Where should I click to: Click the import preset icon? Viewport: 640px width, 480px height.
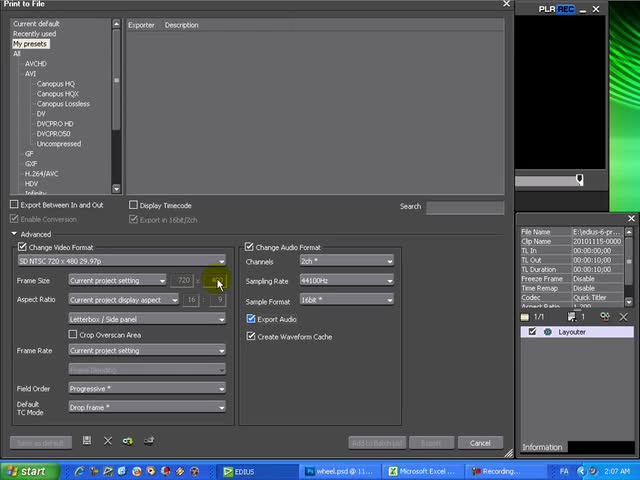pos(128,441)
